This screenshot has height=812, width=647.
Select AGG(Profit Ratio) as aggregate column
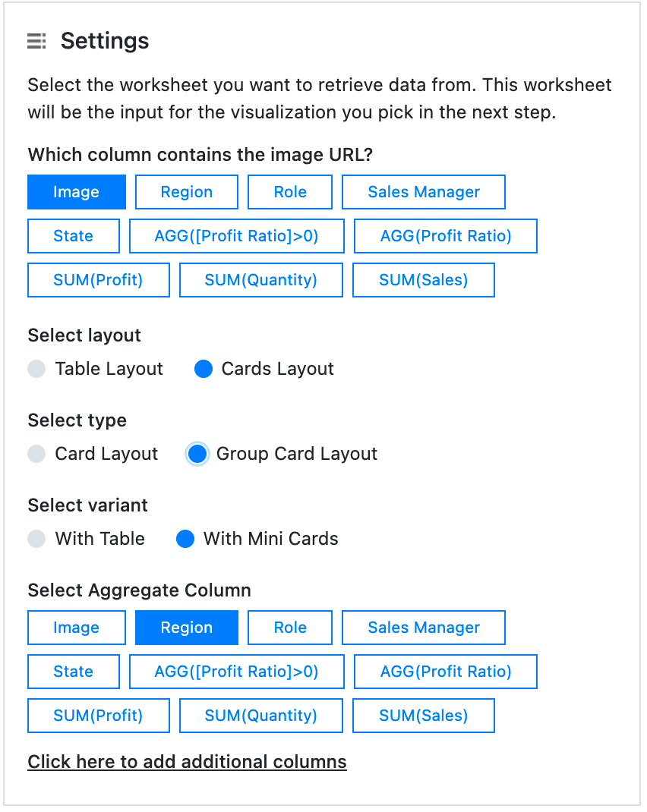445,671
